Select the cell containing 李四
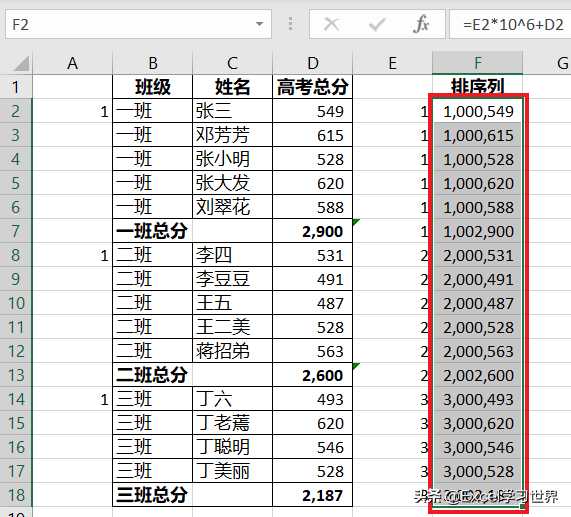The width and height of the screenshot is (571, 517). click(x=232, y=255)
